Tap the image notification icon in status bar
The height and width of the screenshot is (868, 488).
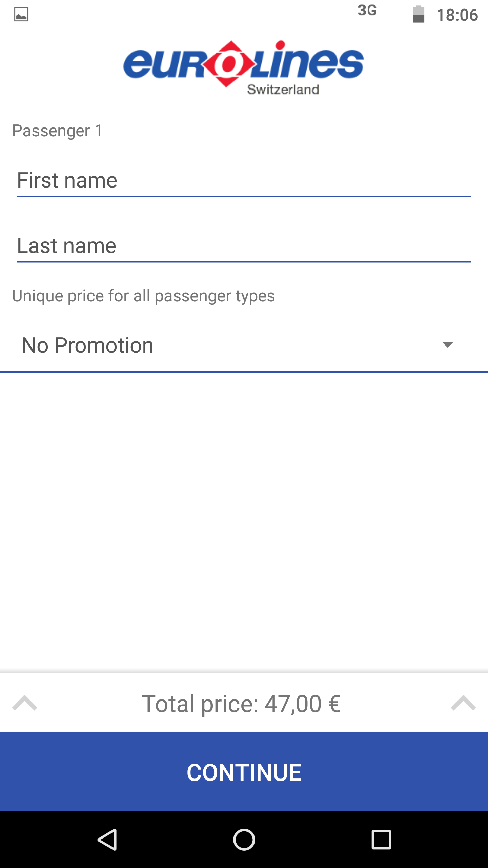tap(21, 15)
